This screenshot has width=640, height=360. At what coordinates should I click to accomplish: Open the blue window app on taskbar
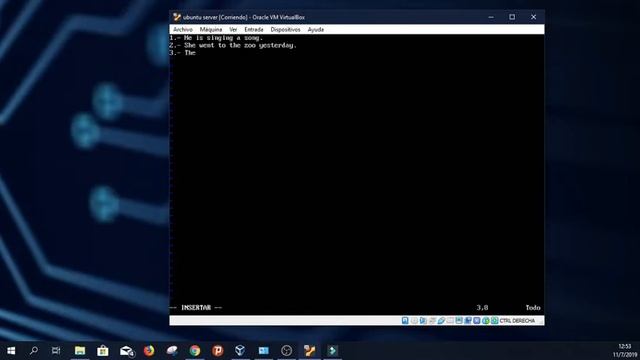[264, 351]
